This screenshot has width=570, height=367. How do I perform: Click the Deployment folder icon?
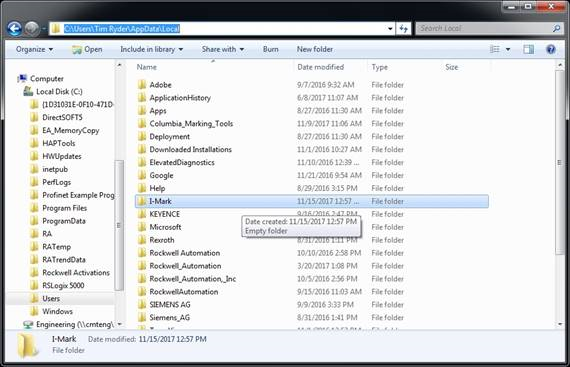pyautogui.click(x=142, y=136)
